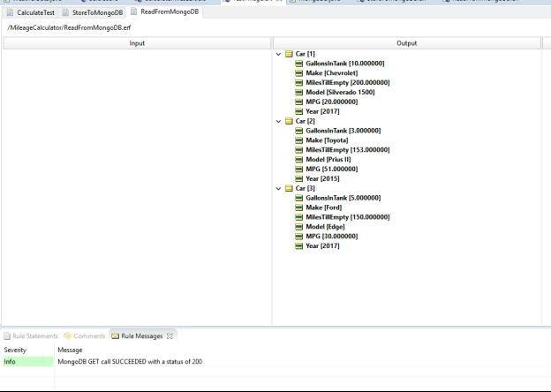Select GallonsInTank [10.000000] item
The height and width of the screenshot is (392, 551).
point(343,64)
